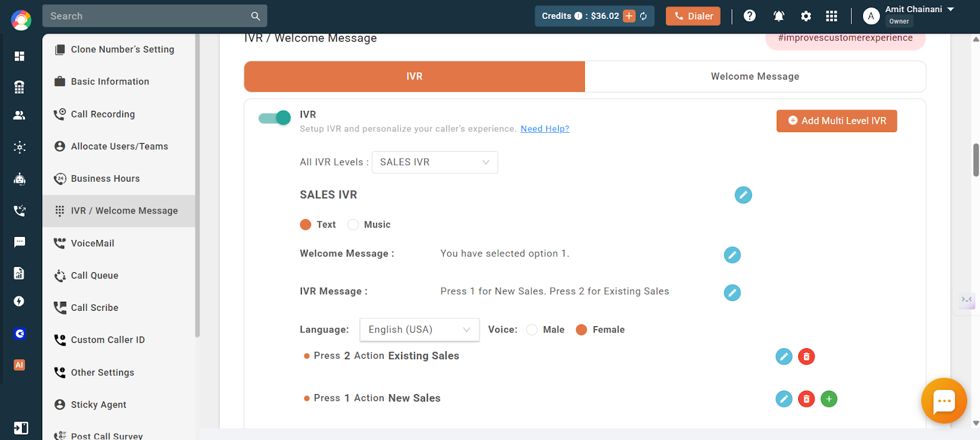Toggle the IVR switch off

274,118
